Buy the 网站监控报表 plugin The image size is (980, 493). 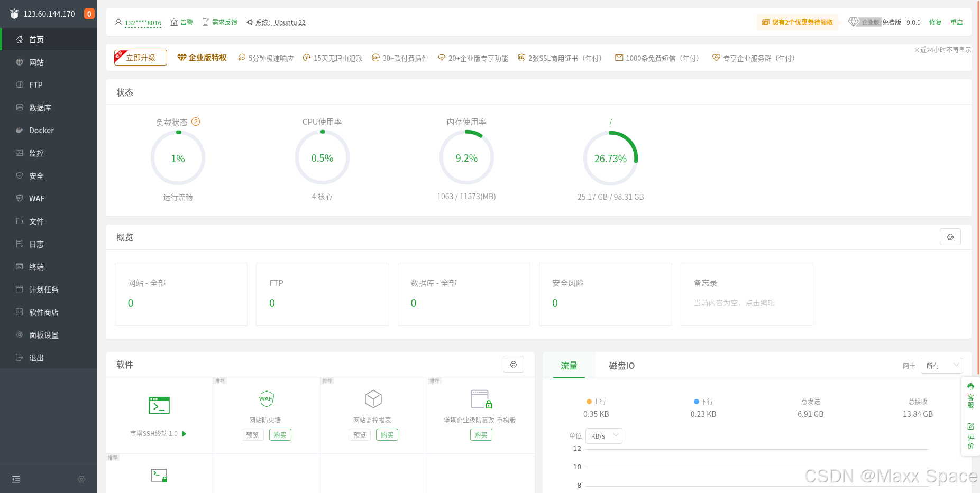(x=387, y=435)
